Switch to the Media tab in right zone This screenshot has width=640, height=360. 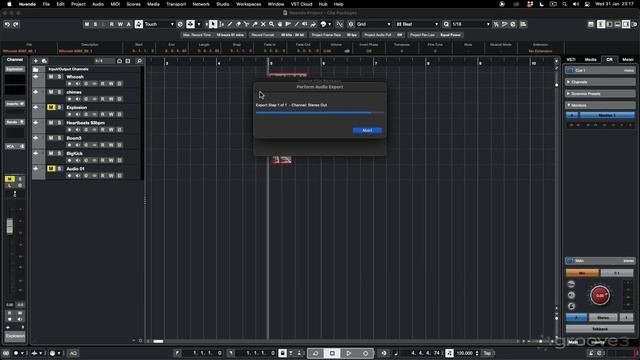[x=590, y=60]
